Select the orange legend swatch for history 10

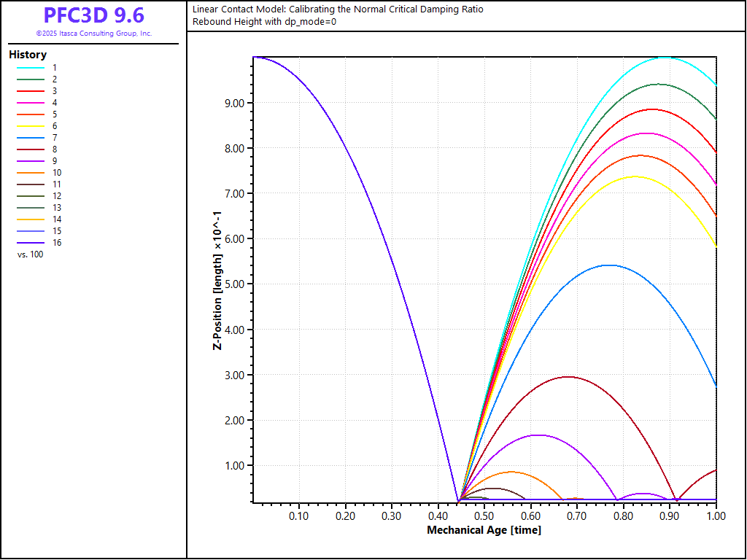pos(31,173)
